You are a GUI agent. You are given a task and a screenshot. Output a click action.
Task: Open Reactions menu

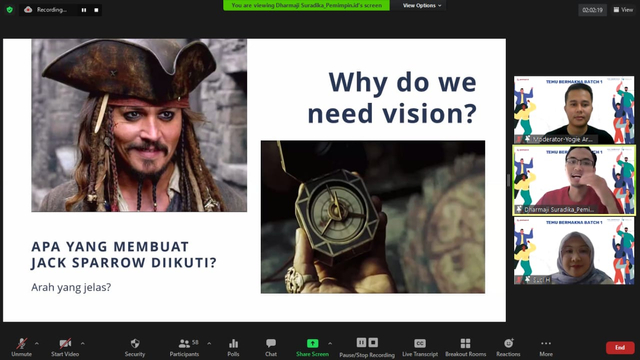(508, 347)
